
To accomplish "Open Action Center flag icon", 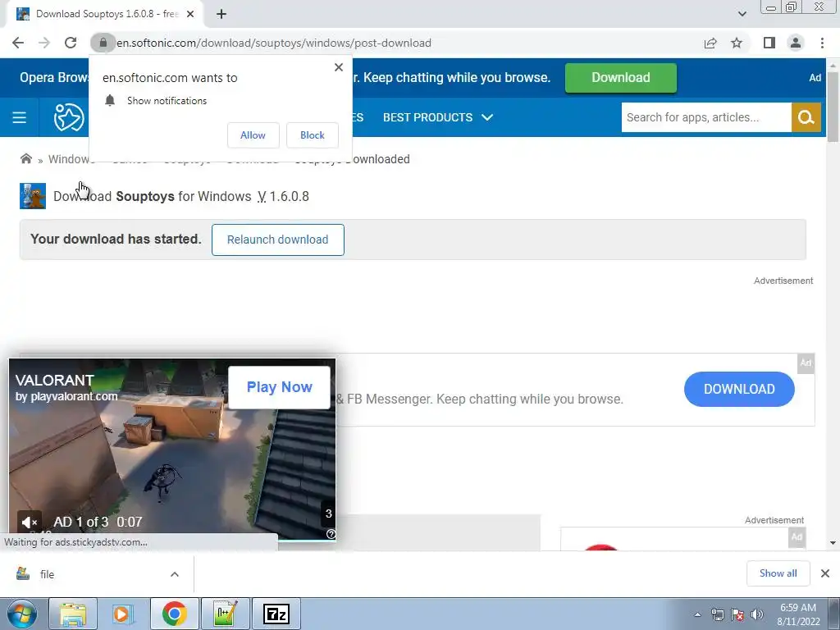I will (x=737, y=614).
